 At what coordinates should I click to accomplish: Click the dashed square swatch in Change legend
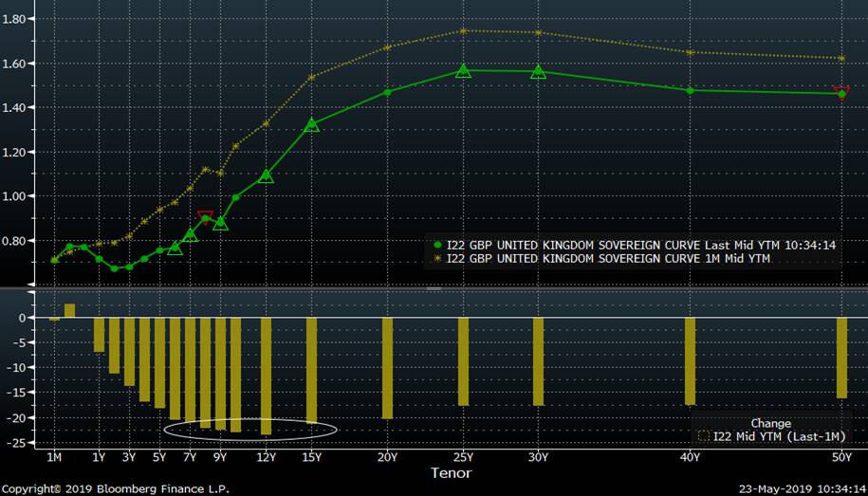(x=704, y=437)
